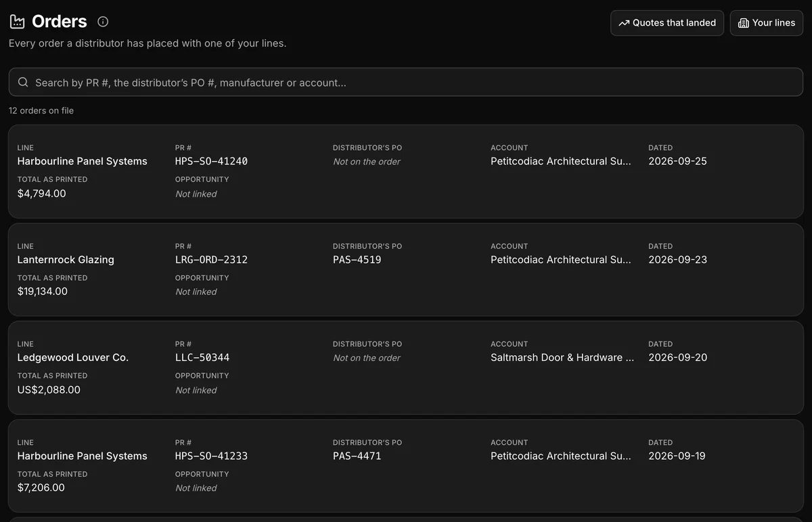This screenshot has width=812, height=522.
Task: Click Harbourline Panel Systems on order HPS-SO-41233
Action: 82,456
